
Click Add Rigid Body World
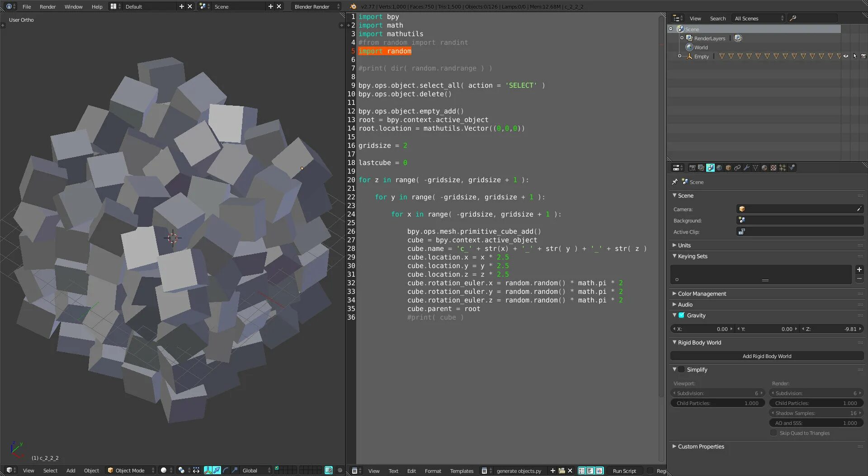pos(766,356)
